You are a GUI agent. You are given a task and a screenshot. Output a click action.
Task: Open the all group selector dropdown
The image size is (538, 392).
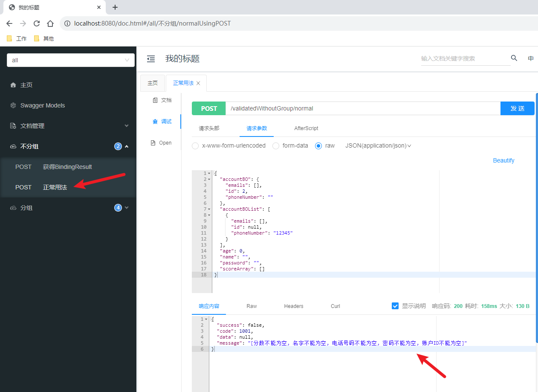coord(71,60)
